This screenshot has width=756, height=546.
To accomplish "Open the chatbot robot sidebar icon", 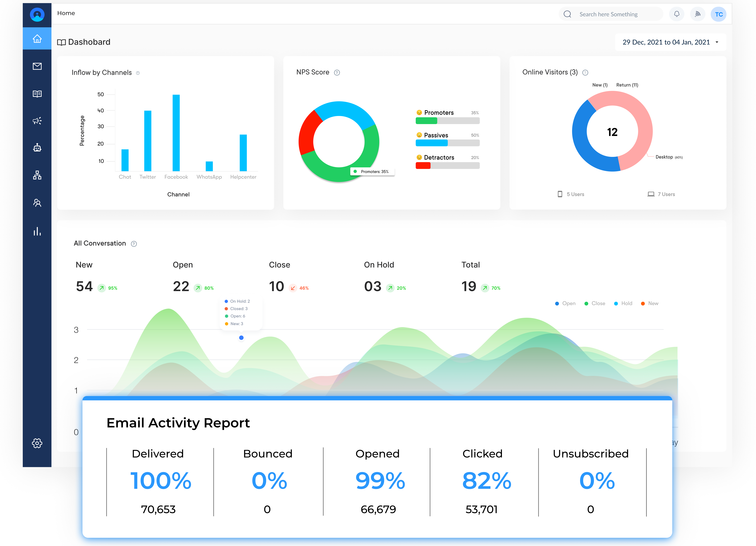I will (37, 147).
